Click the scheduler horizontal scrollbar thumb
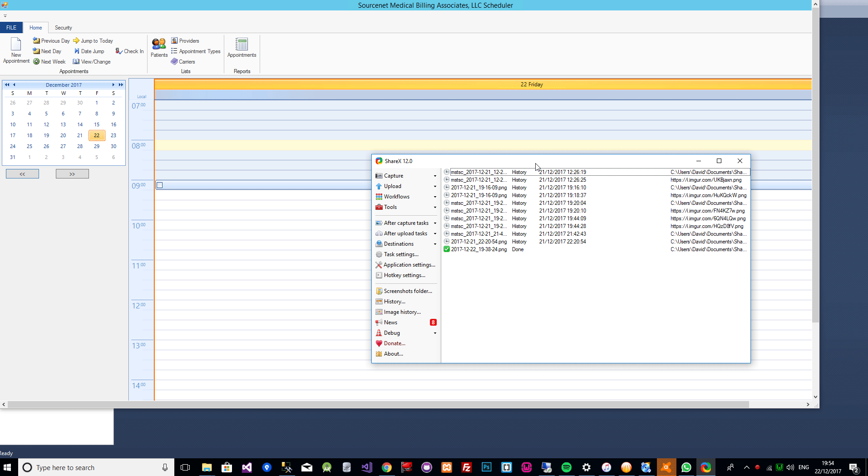The image size is (868, 476). pyautogui.click(x=378, y=404)
